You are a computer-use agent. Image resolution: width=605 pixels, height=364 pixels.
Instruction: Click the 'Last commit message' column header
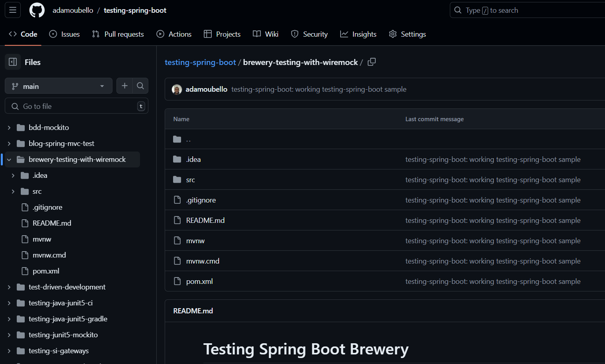434,119
